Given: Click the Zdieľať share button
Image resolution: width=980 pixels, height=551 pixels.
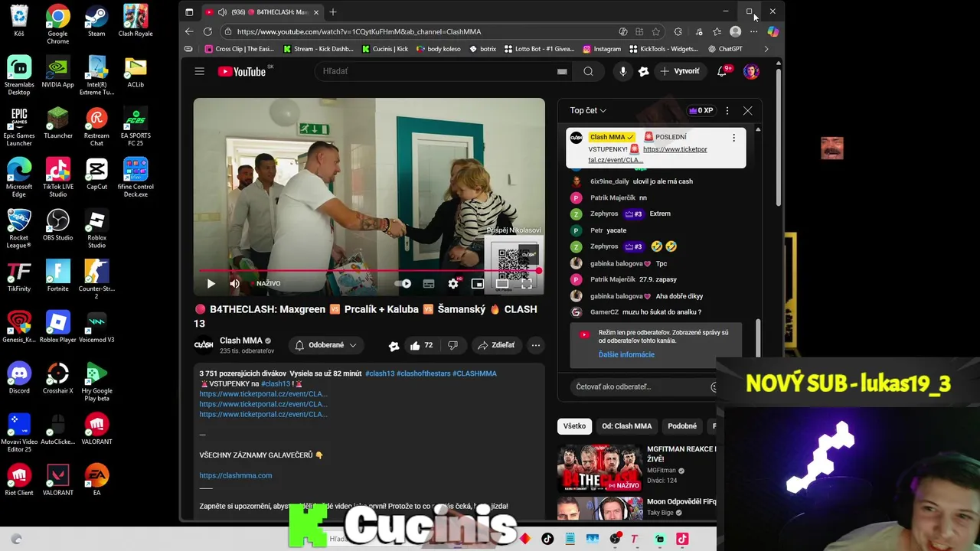Looking at the screenshot, I should pos(496,345).
